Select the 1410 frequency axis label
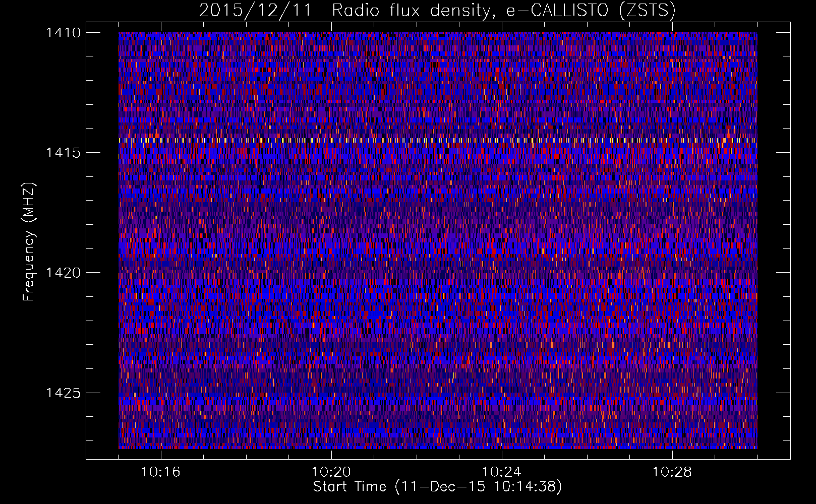 [63, 33]
